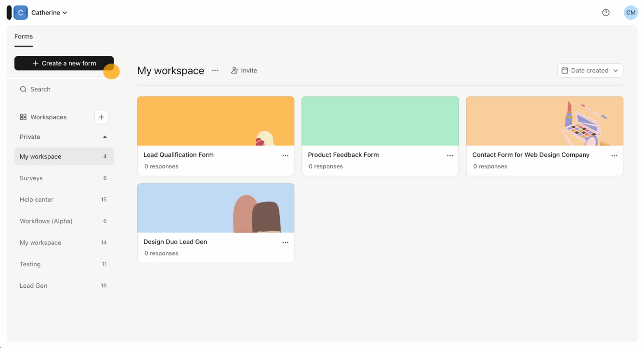Viewport: 644px width, 348px height.
Task: Open the Lead Gen workspace
Action: pyautogui.click(x=34, y=286)
